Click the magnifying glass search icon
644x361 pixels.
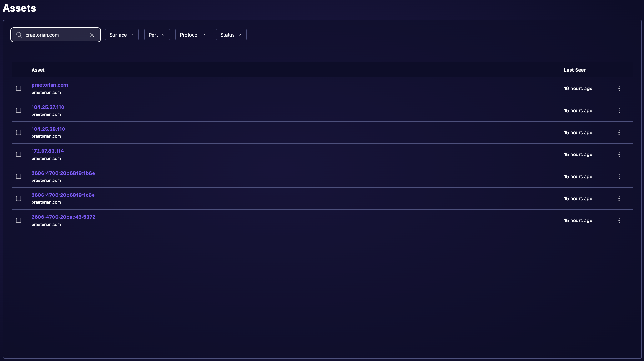(x=19, y=35)
